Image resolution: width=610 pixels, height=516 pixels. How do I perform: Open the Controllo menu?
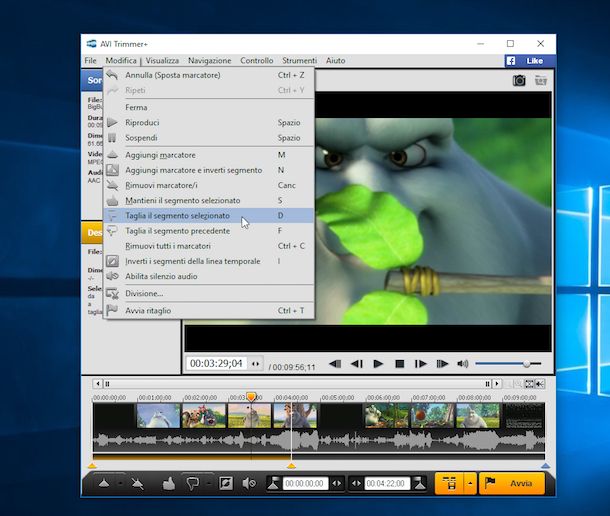[x=257, y=60]
